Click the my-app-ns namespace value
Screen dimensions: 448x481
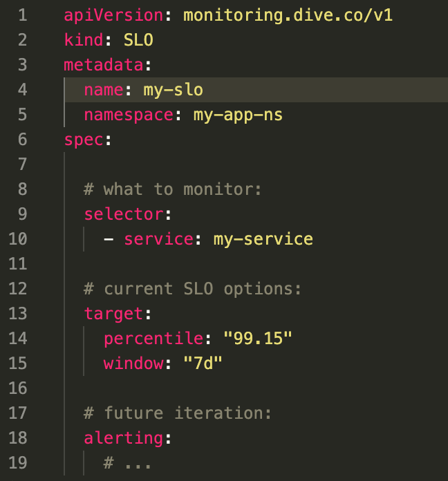[238, 115]
